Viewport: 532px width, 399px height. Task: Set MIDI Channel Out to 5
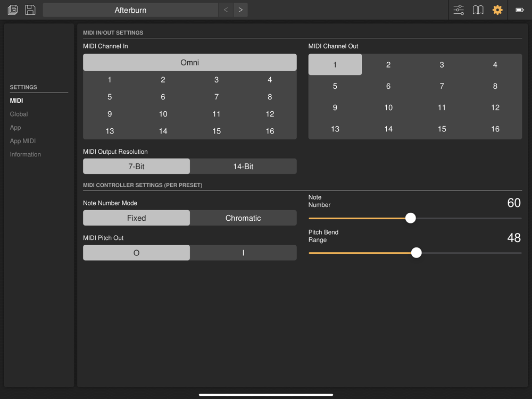pyautogui.click(x=335, y=86)
